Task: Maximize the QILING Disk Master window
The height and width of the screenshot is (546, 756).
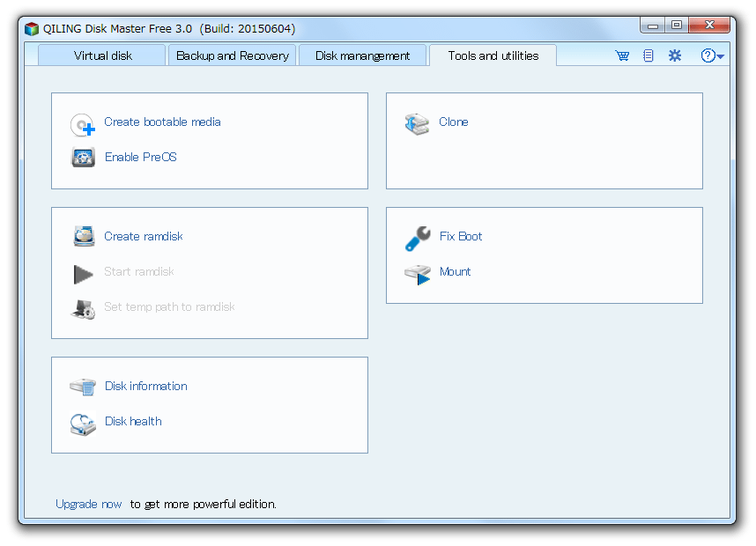Action: 677,26
